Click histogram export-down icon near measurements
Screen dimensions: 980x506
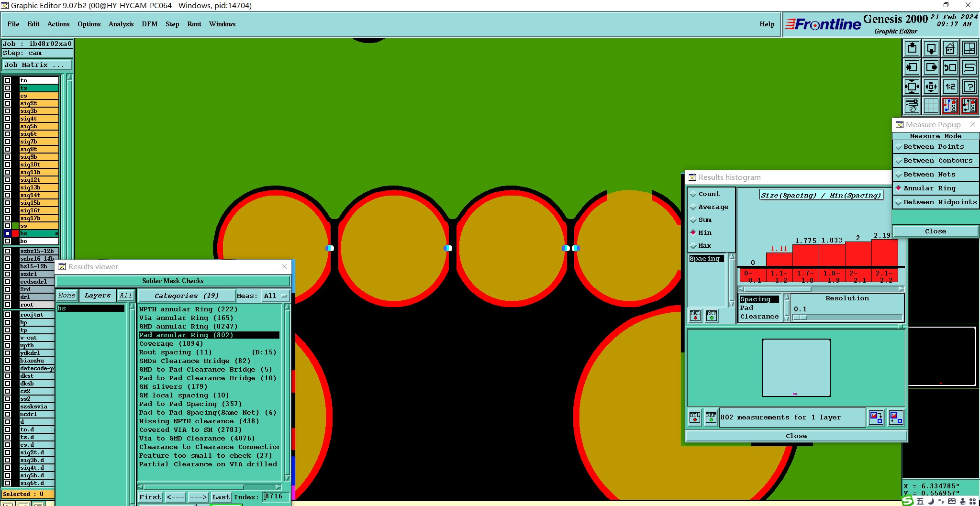point(876,418)
